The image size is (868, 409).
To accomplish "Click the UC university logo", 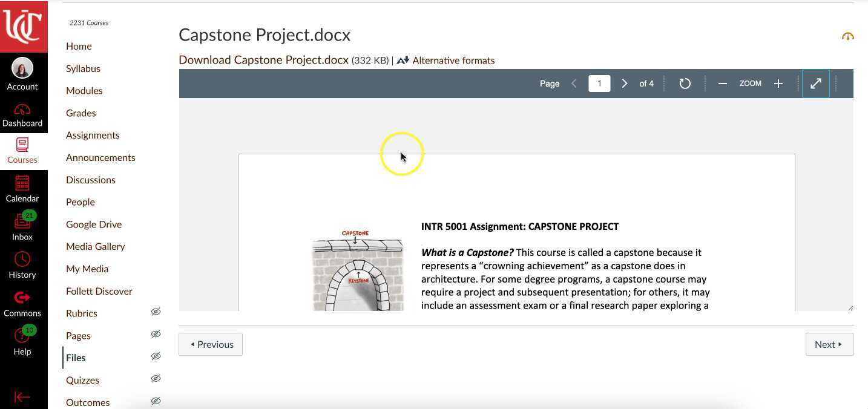I will point(24,27).
